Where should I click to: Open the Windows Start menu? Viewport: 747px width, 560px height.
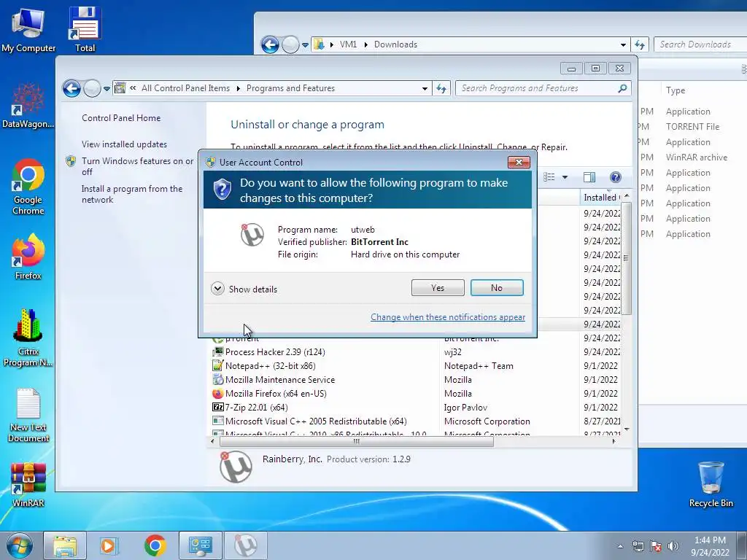(x=20, y=545)
